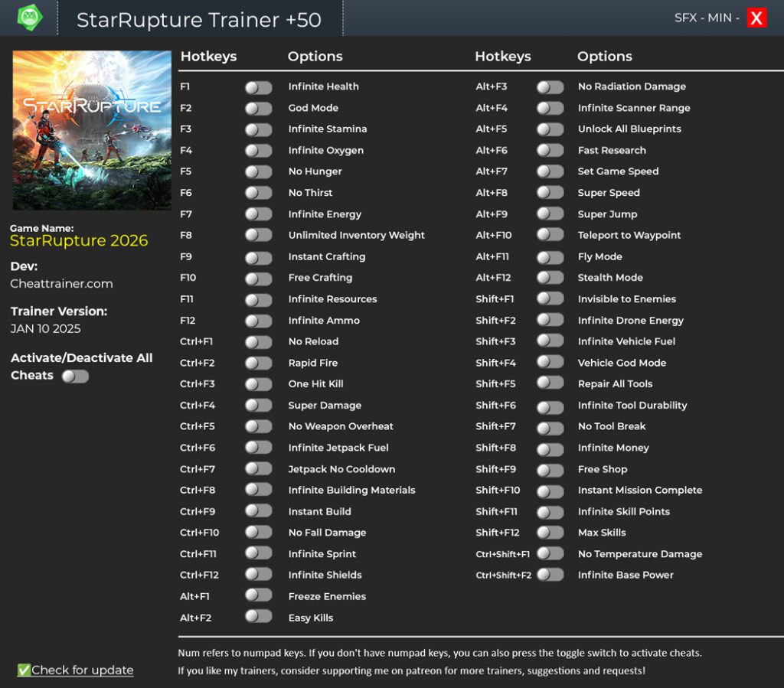Viewport: 784px width, 688px height.
Task: Click the green trainer logo icon
Action: [x=30, y=17]
